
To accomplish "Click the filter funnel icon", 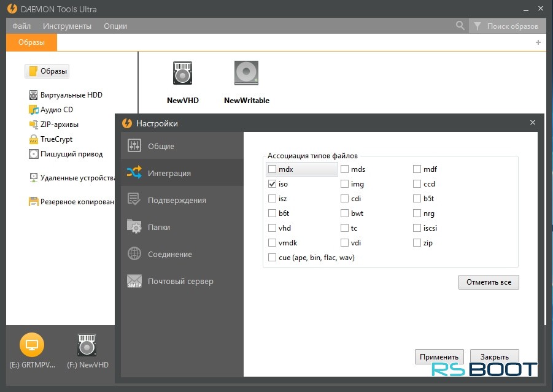I will tap(477, 26).
